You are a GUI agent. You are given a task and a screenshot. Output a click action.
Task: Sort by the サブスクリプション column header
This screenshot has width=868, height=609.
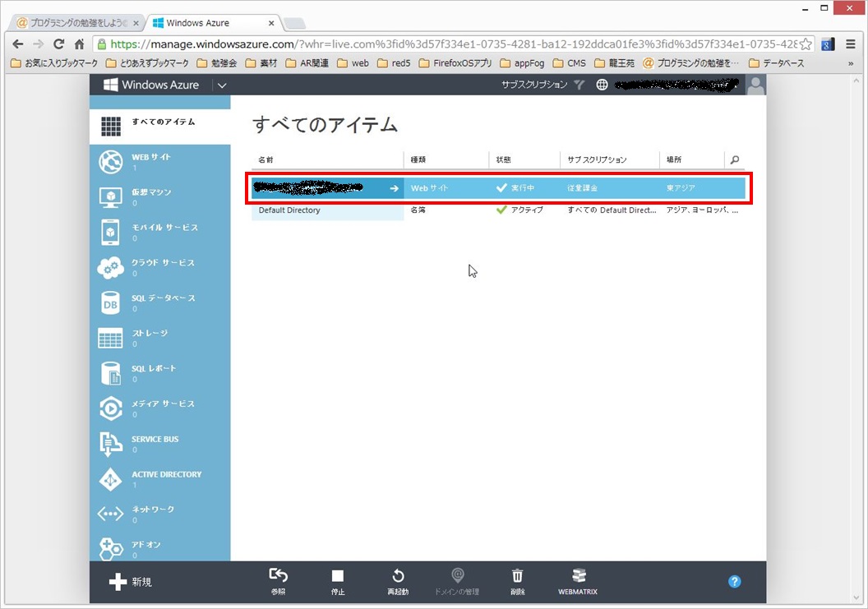click(x=597, y=160)
